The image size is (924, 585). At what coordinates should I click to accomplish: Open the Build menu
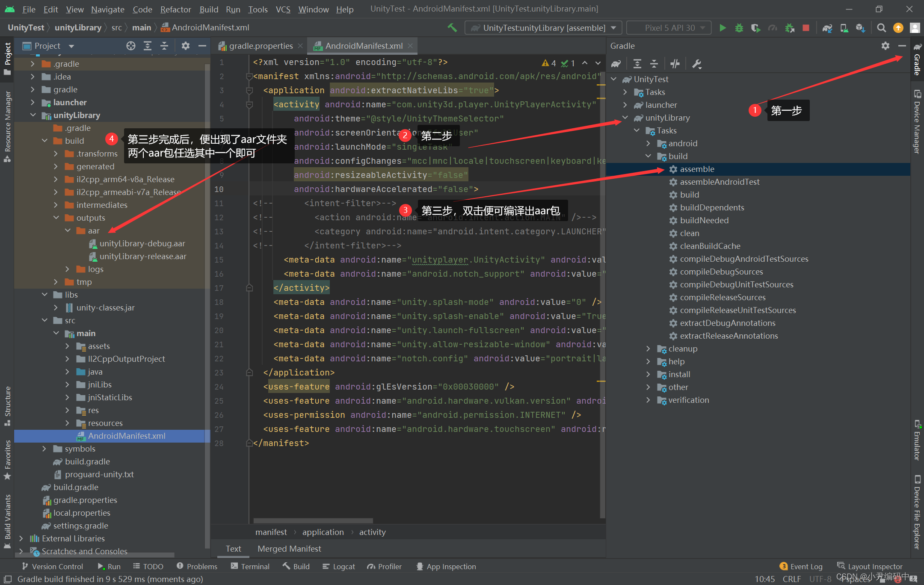coord(209,9)
